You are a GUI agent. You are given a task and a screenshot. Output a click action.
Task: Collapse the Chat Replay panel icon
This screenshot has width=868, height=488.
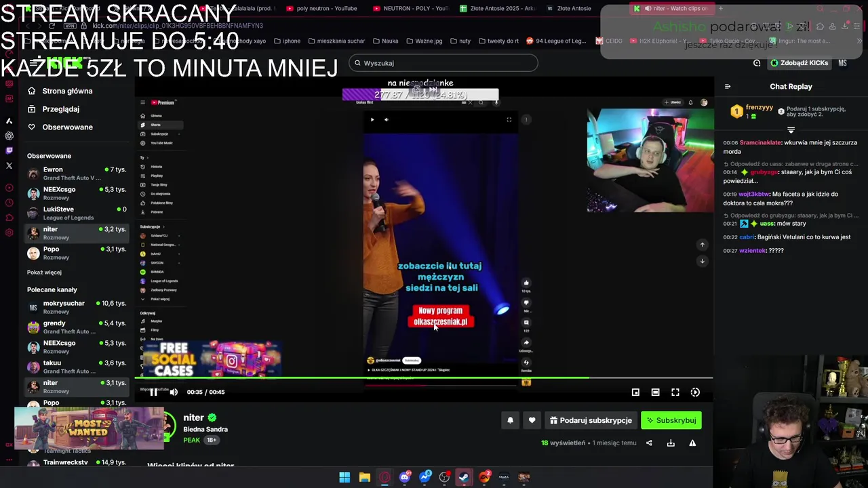pos(728,87)
